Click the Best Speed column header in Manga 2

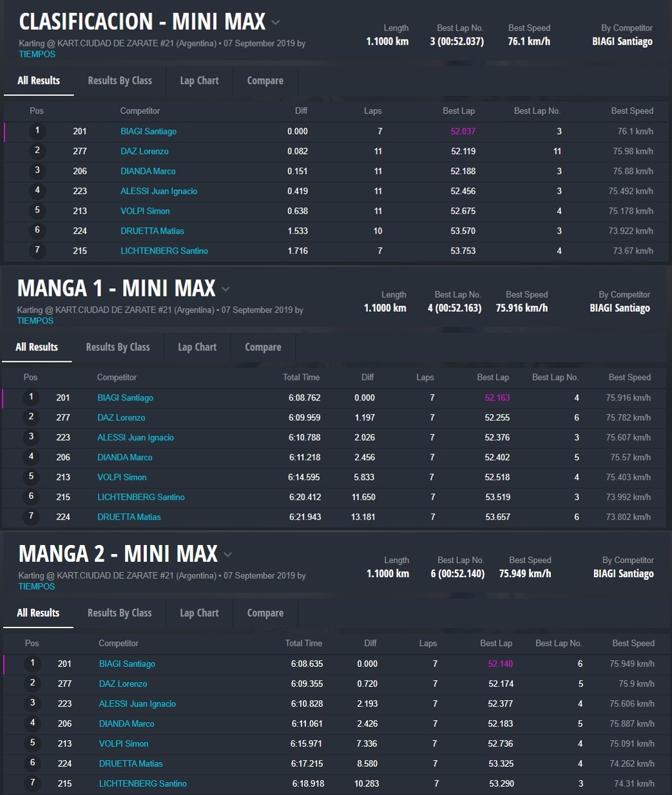point(633,644)
